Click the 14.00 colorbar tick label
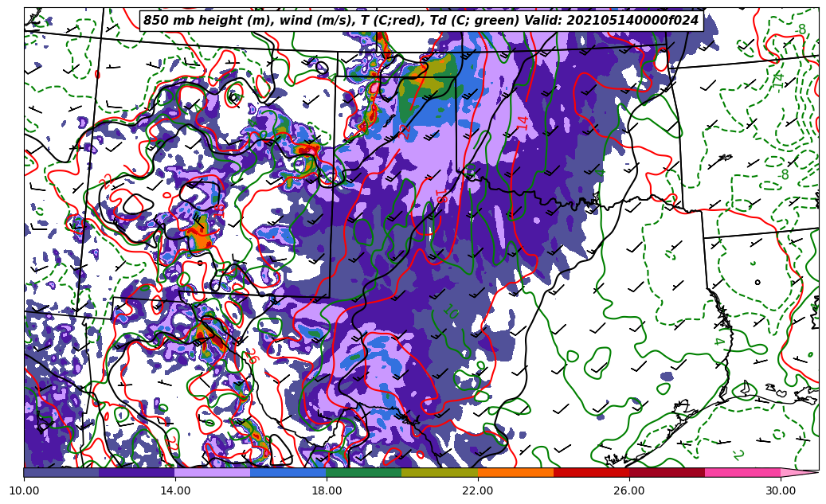 tap(175, 490)
